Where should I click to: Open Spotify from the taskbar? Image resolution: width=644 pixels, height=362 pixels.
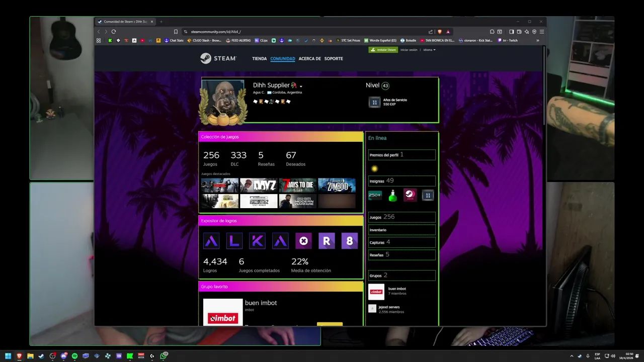point(74,356)
